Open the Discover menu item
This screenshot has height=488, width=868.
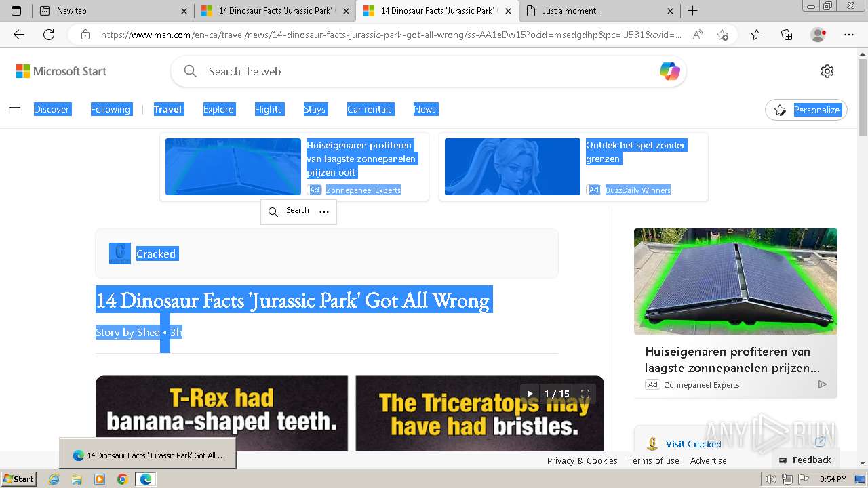pyautogui.click(x=52, y=109)
